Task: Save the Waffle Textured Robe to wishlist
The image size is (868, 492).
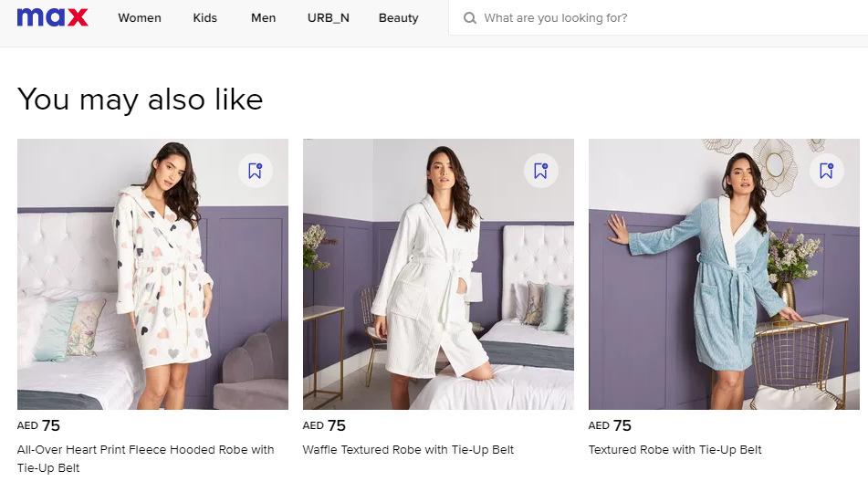Action: point(541,171)
